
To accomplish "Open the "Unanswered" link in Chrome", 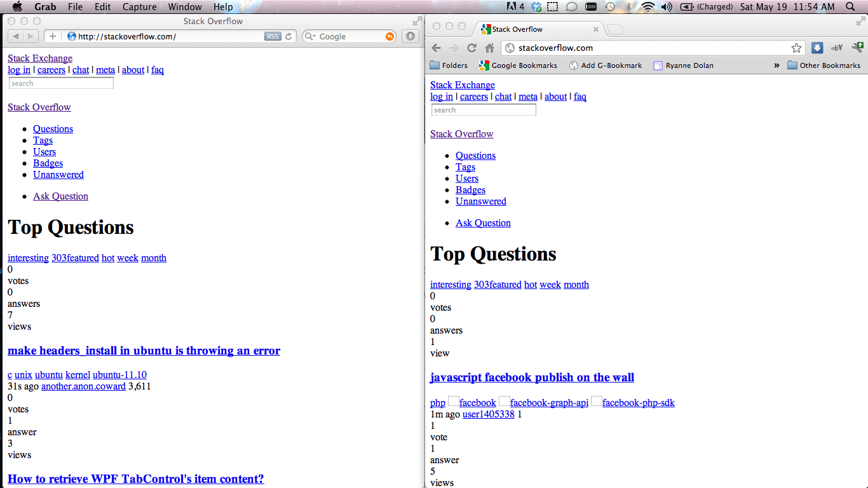I will click(x=481, y=201).
